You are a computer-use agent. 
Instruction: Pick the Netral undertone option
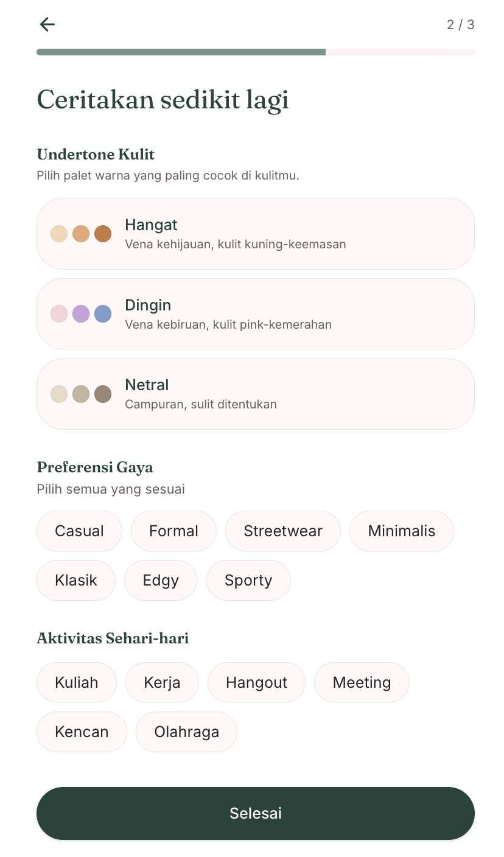pos(256,394)
